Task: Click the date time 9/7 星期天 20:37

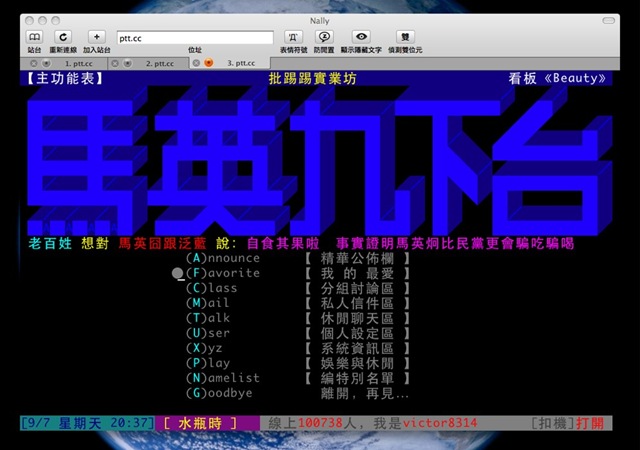Action: pyautogui.click(x=87, y=423)
